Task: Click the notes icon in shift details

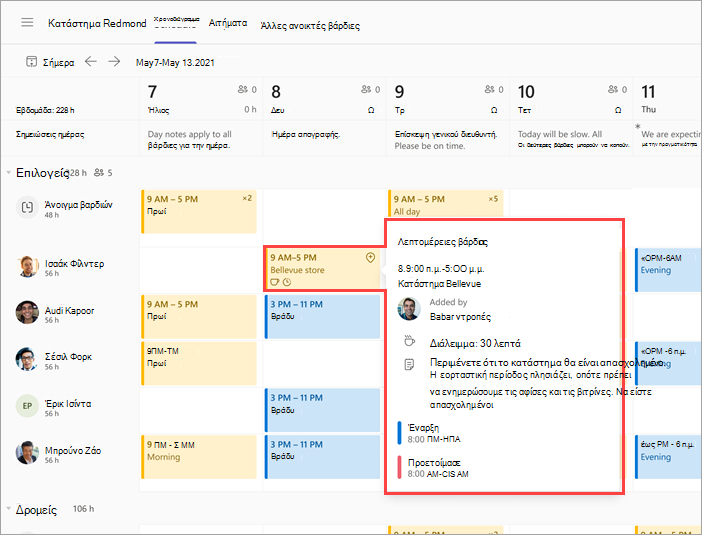Action: tap(409, 364)
